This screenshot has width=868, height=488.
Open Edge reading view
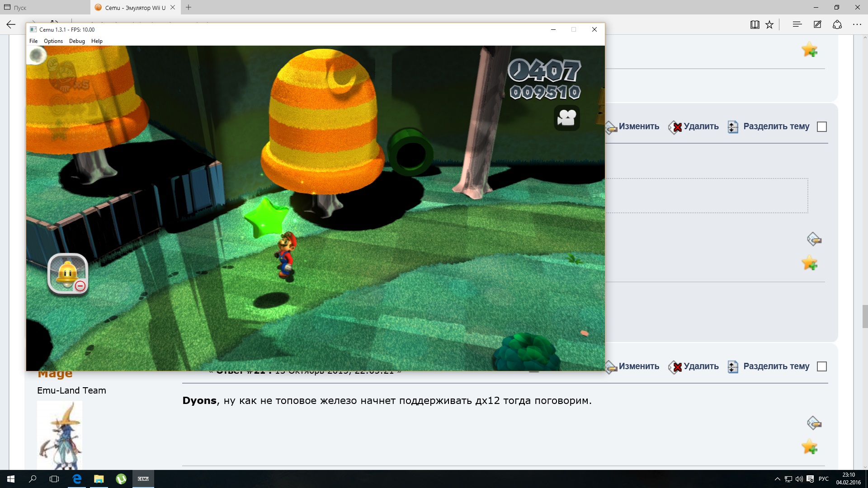pyautogui.click(x=755, y=25)
